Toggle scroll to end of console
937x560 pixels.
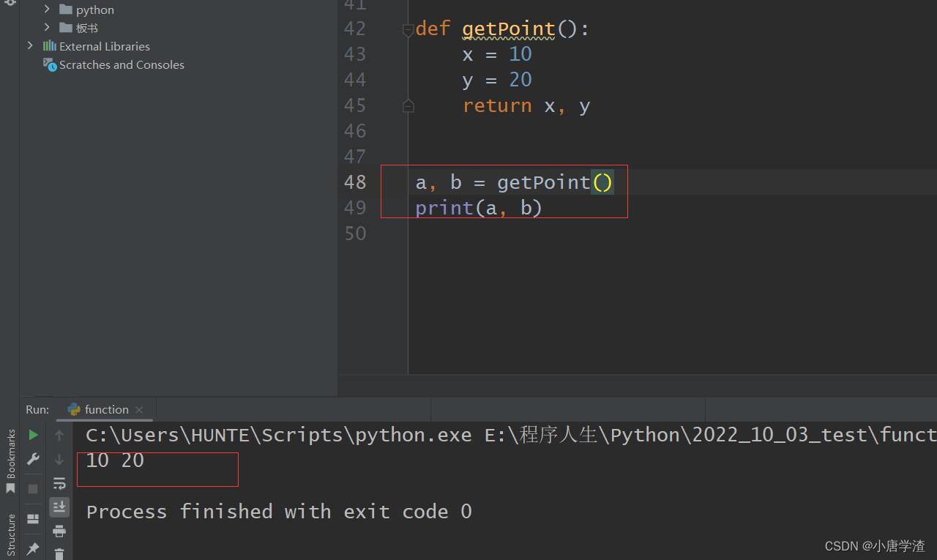click(x=59, y=507)
